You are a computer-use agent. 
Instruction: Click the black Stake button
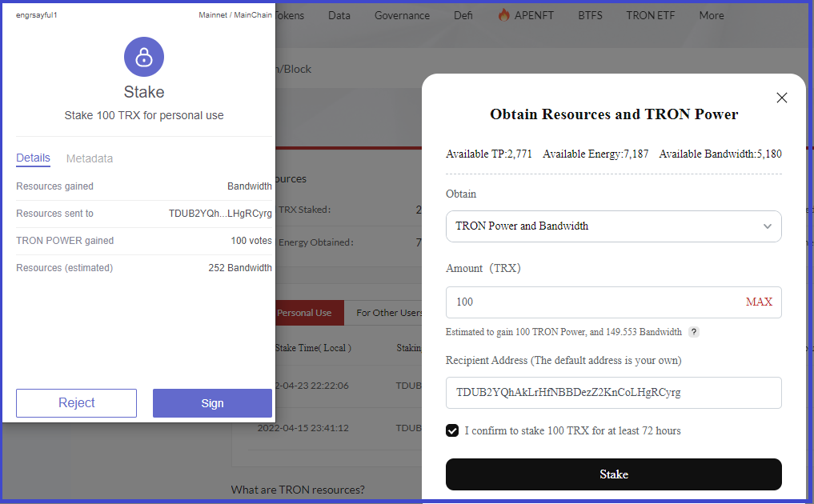[x=614, y=474]
